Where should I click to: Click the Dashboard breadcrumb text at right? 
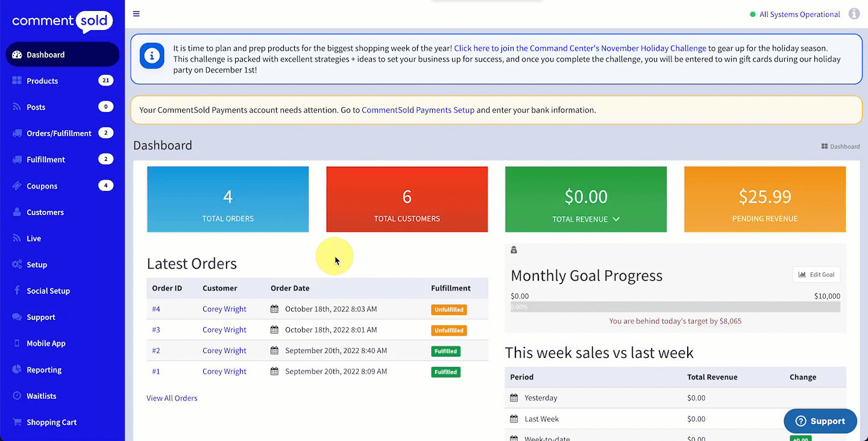pos(845,146)
